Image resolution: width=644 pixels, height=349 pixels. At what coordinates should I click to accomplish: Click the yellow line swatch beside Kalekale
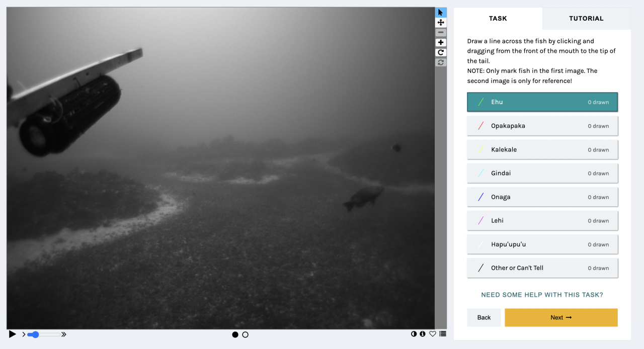[x=481, y=149]
